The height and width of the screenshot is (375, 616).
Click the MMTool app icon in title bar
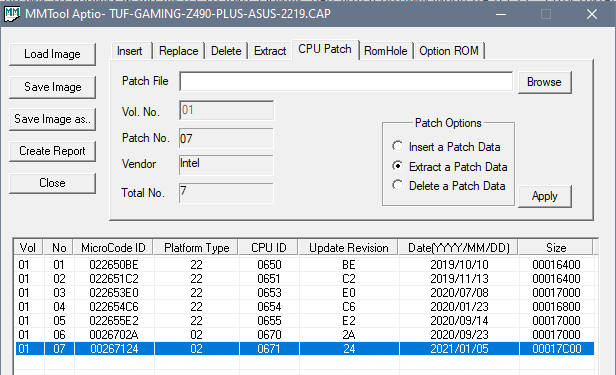point(11,14)
